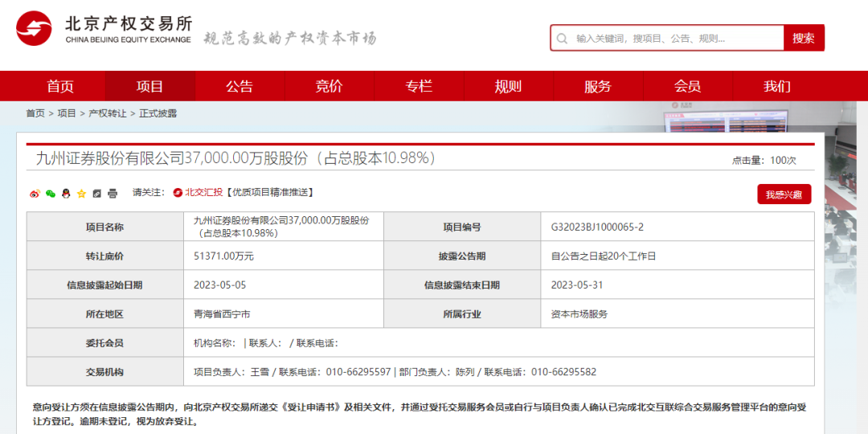Open the 专栏 navigation menu
868x434 pixels.
pos(419,86)
